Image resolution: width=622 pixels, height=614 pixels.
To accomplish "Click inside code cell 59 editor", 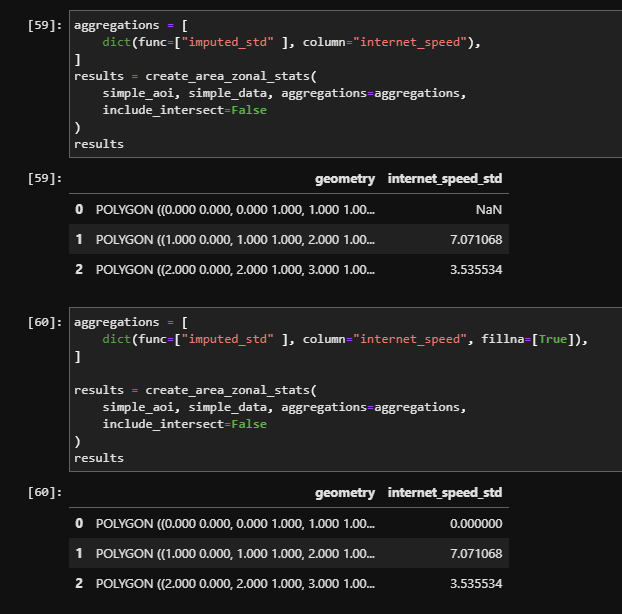I will click(x=345, y=84).
